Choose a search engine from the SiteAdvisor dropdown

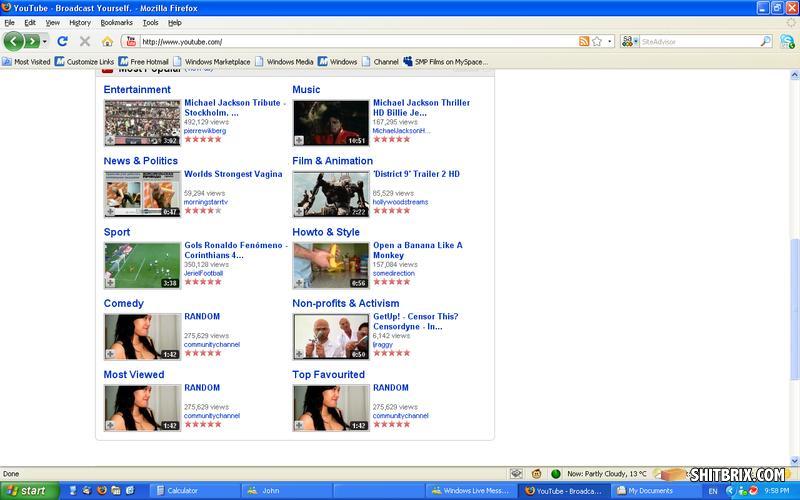pos(630,41)
